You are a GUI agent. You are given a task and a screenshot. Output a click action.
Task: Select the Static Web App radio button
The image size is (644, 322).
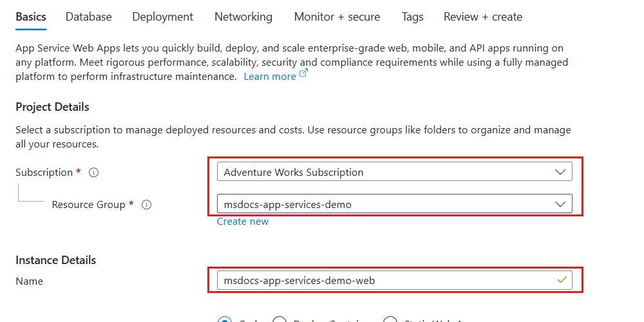coord(390,319)
